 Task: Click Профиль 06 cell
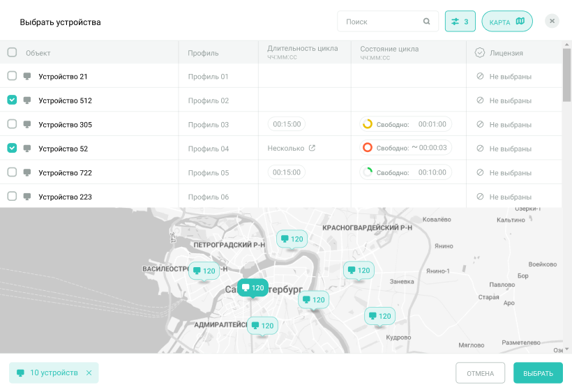[x=209, y=197]
